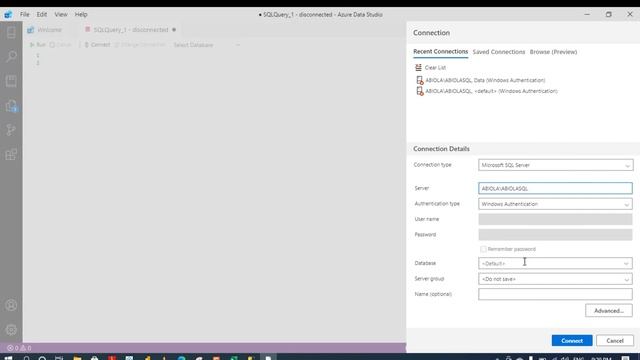Open the Connection type dropdown
This screenshot has width=640, height=360.
[556, 165]
